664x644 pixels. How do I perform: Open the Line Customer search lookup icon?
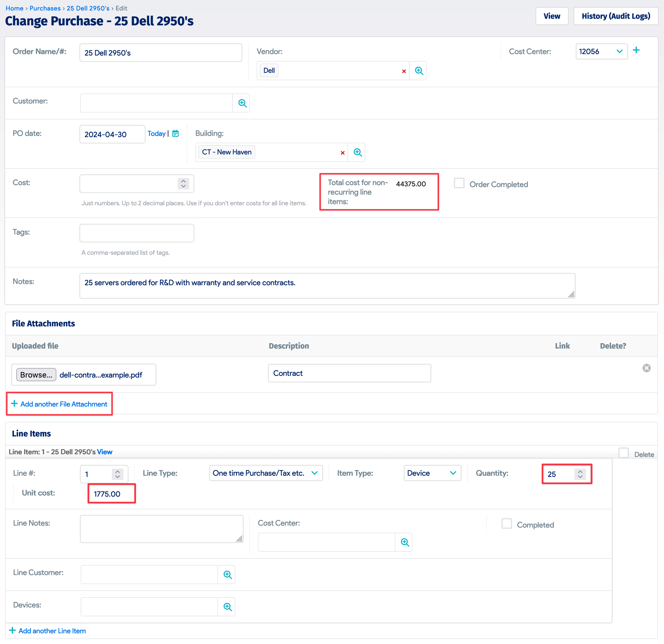pos(227,575)
